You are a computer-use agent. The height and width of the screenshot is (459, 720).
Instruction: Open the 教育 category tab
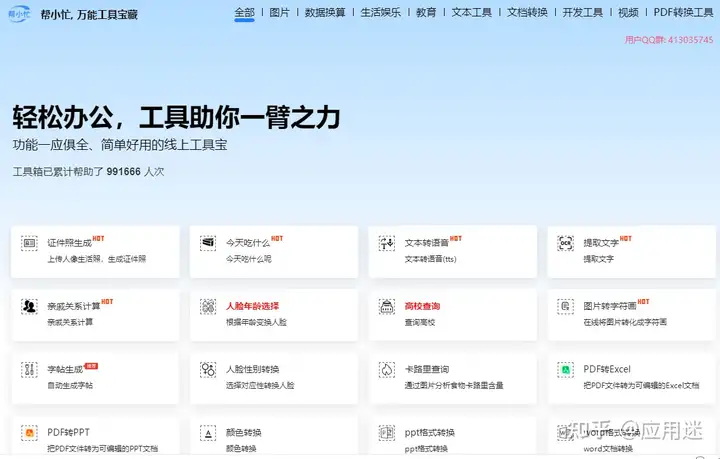coord(426,12)
